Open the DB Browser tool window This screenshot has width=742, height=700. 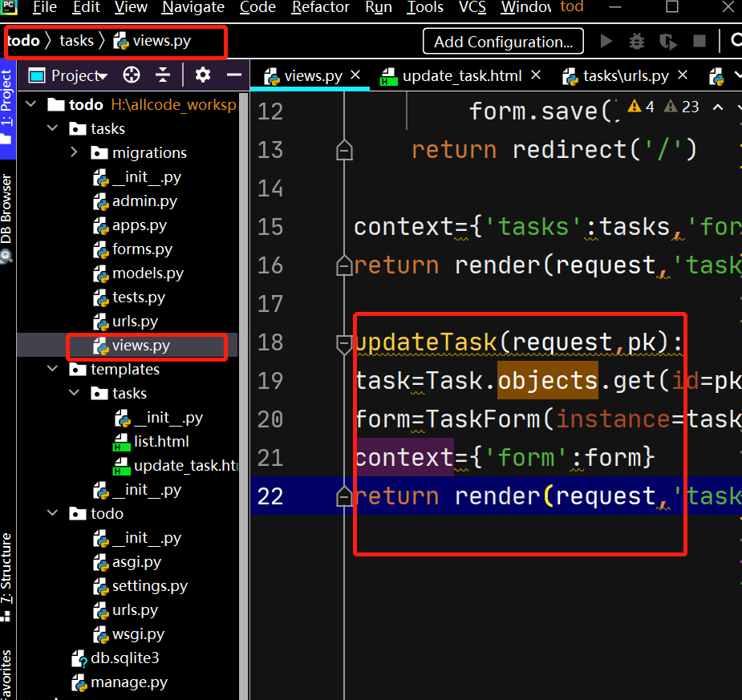pyautogui.click(x=7, y=218)
